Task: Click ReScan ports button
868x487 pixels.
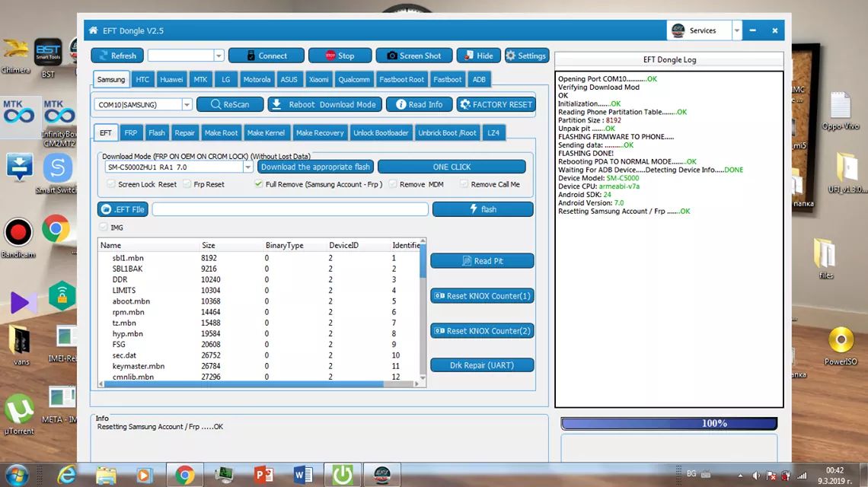Action: click(x=230, y=104)
